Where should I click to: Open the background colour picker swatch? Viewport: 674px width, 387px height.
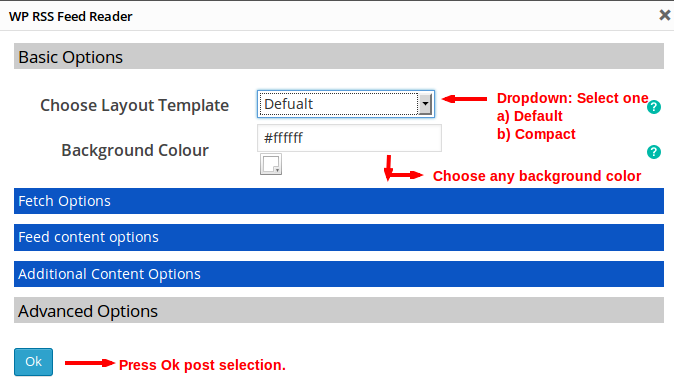tap(271, 164)
